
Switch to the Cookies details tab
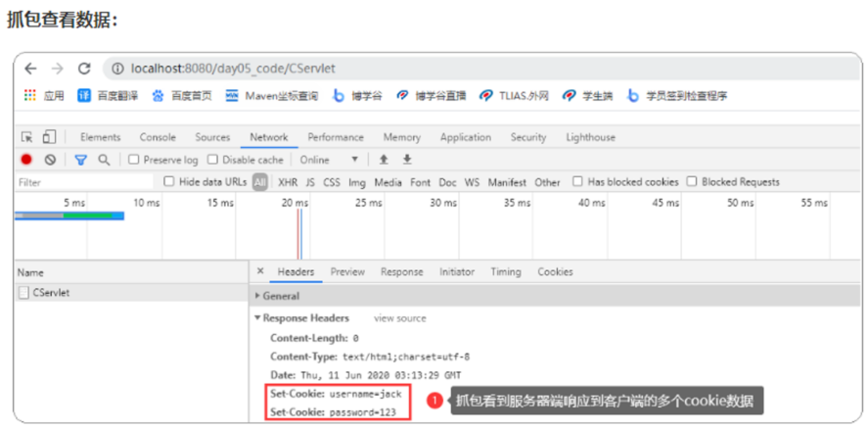[x=556, y=272]
